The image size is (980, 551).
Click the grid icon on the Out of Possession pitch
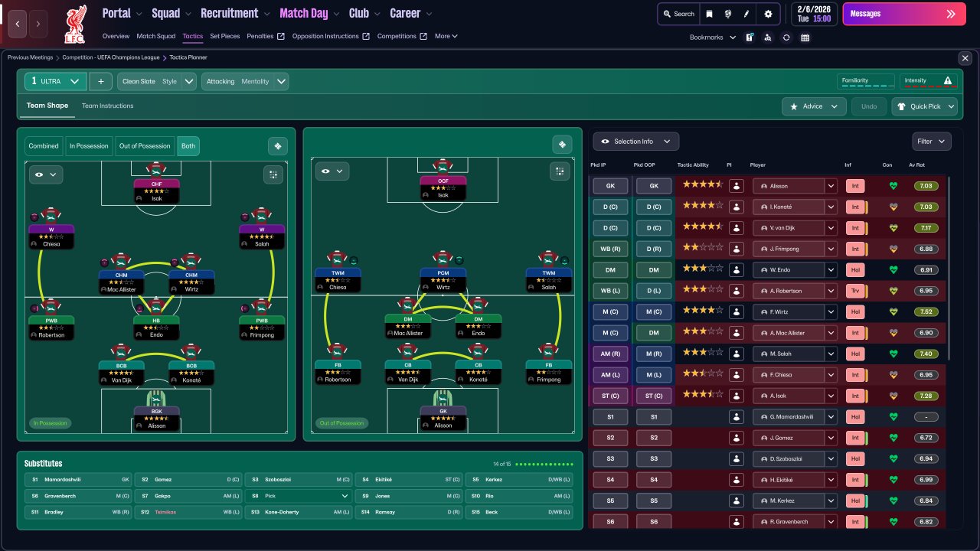point(560,171)
